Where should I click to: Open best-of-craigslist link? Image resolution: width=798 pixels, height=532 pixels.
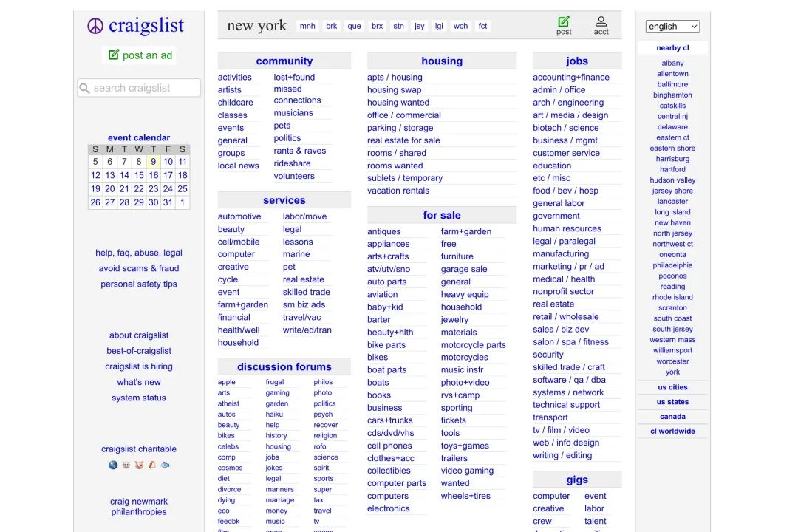coord(139,351)
